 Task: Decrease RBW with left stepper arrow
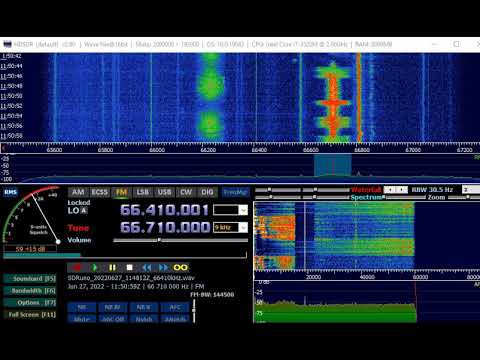(389, 190)
